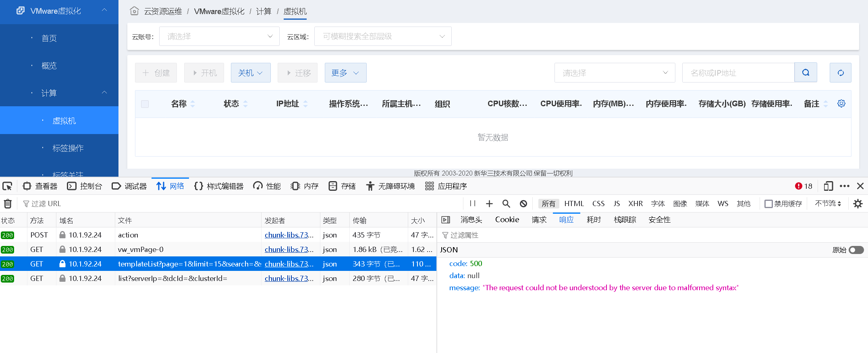This screenshot has width=868, height=353.
Task: Open Cookie details tab
Action: [507, 220]
